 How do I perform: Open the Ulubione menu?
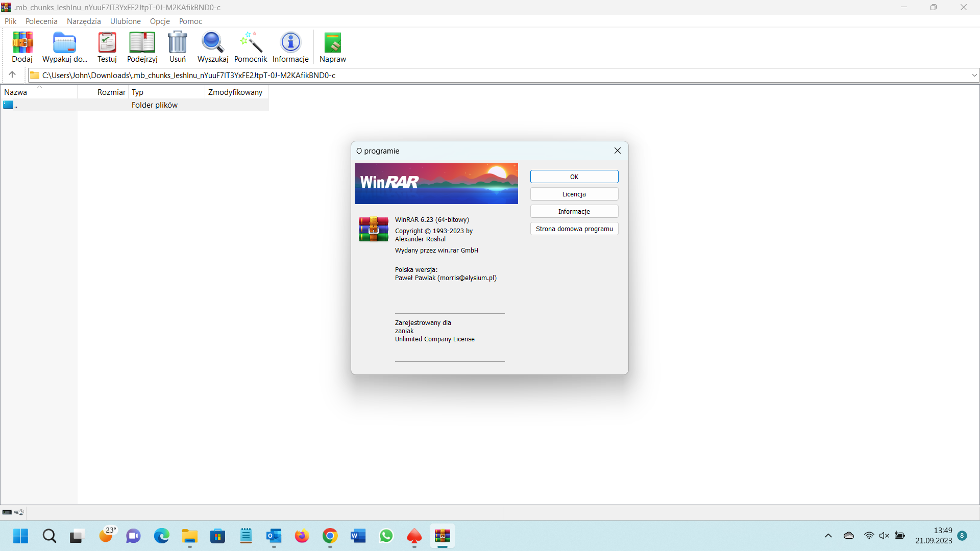[126, 21]
